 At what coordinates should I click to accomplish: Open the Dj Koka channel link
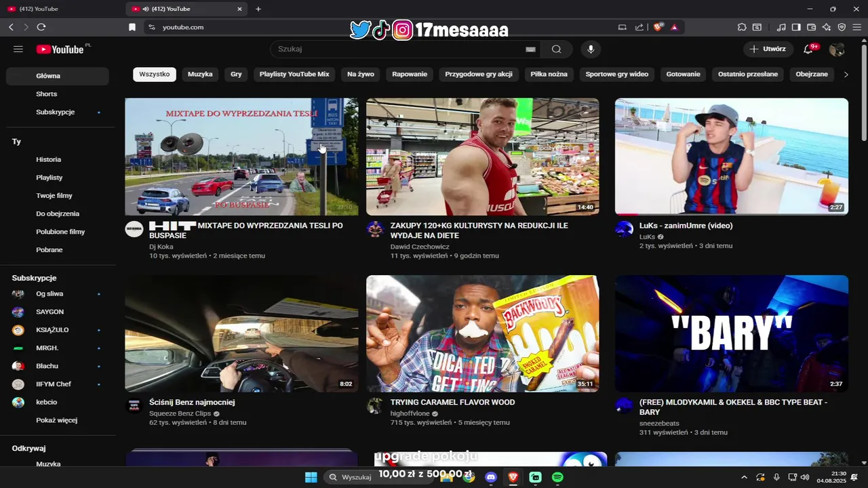161,247
